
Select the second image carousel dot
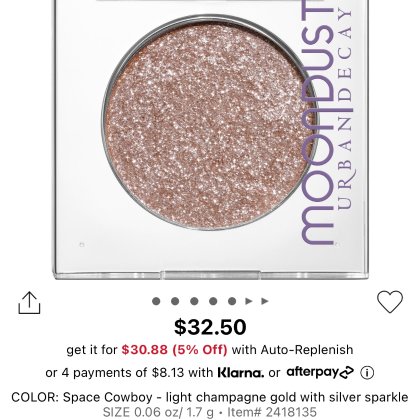(x=175, y=301)
